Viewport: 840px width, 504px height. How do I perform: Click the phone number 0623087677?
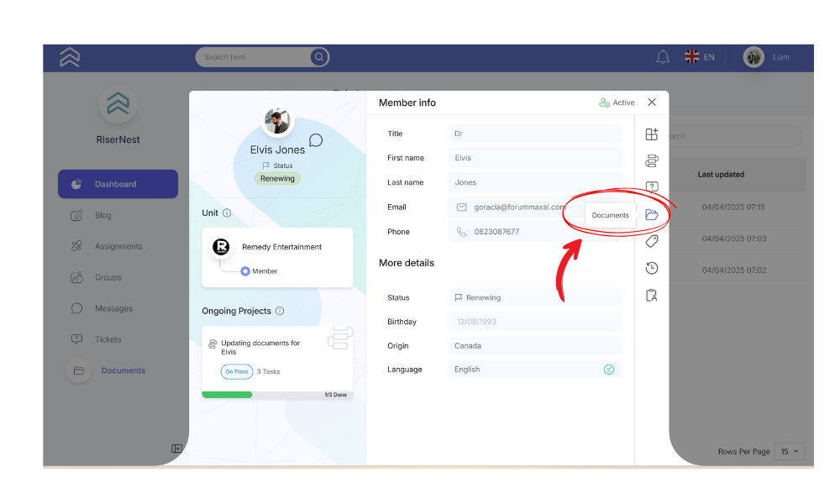pos(496,231)
